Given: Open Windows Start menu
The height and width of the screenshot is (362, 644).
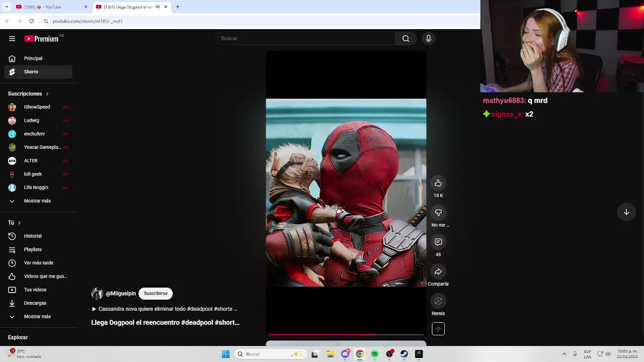Looking at the screenshot, I should click(x=226, y=354).
